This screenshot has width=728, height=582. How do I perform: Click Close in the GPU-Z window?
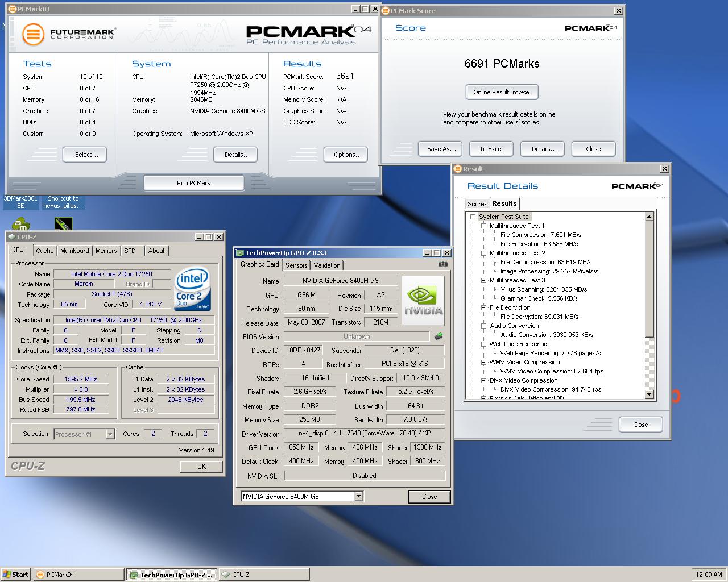pos(429,497)
